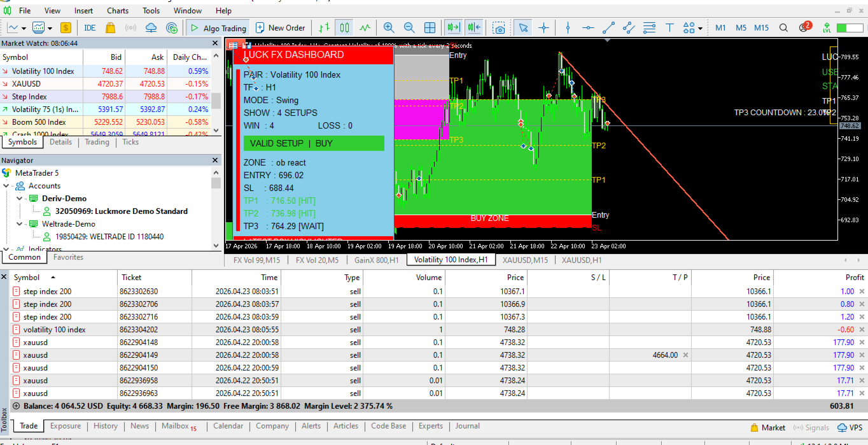Open the shapes objects dropdown arrow
This screenshot has height=445, width=868.
(x=700, y=29)
